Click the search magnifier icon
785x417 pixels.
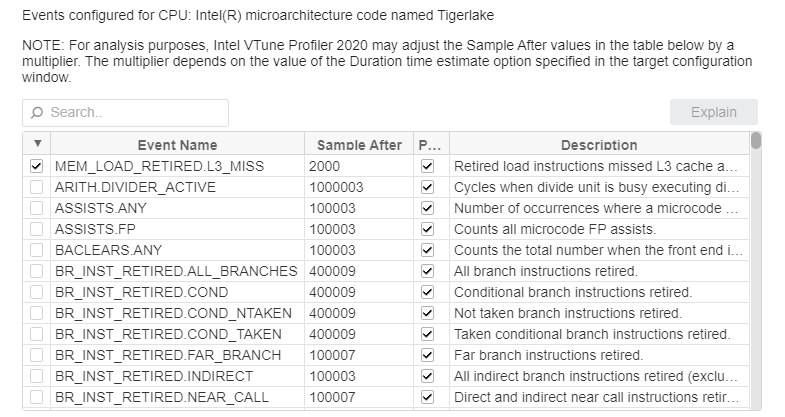tap(38, 113)
